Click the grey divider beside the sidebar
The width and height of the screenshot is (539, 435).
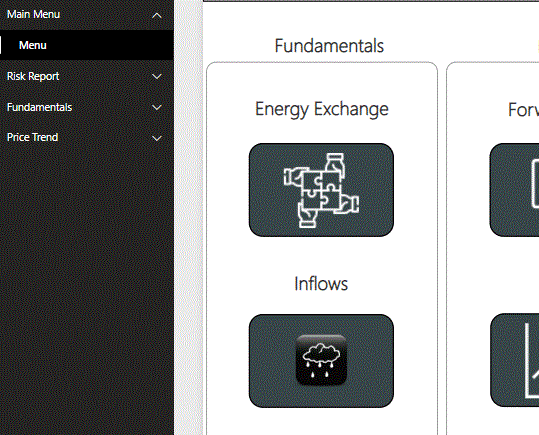(188, 217)
